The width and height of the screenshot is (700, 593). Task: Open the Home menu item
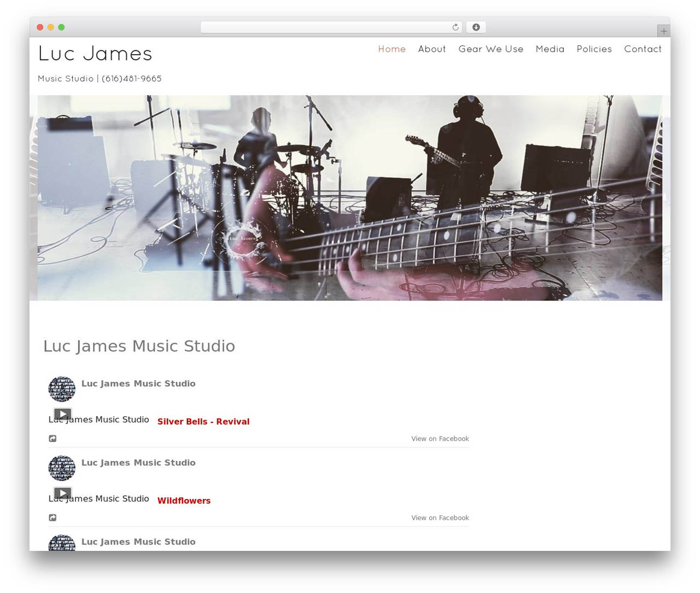(x=392, y=49)
